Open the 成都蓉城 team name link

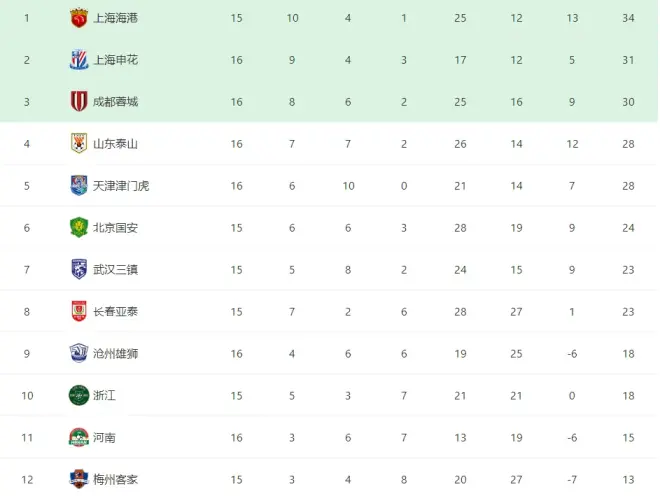(x=115, y=102)
